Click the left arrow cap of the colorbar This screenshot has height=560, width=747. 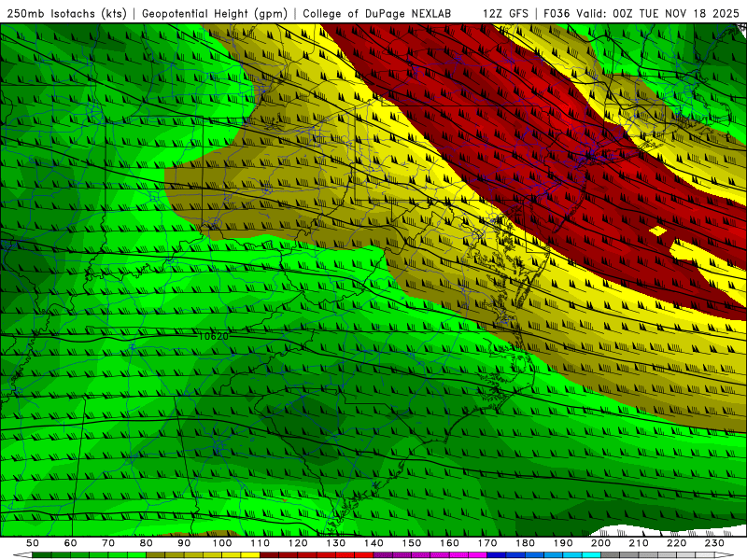(22, 554)
